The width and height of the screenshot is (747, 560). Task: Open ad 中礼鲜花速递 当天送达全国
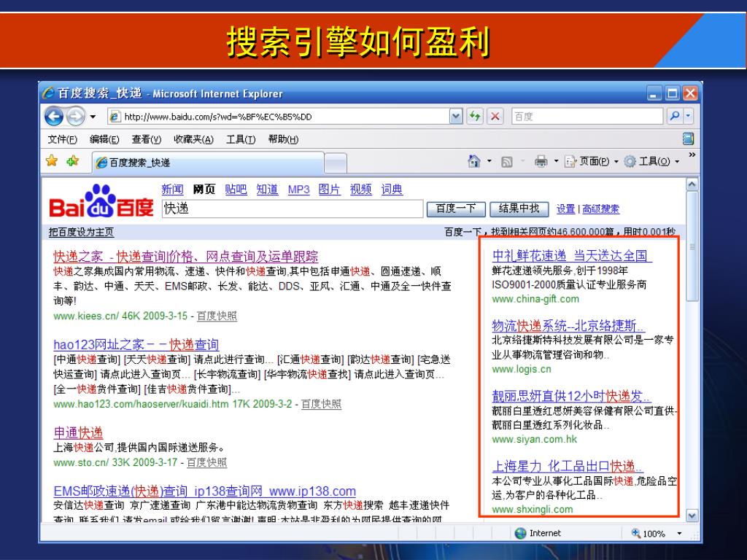572,256
